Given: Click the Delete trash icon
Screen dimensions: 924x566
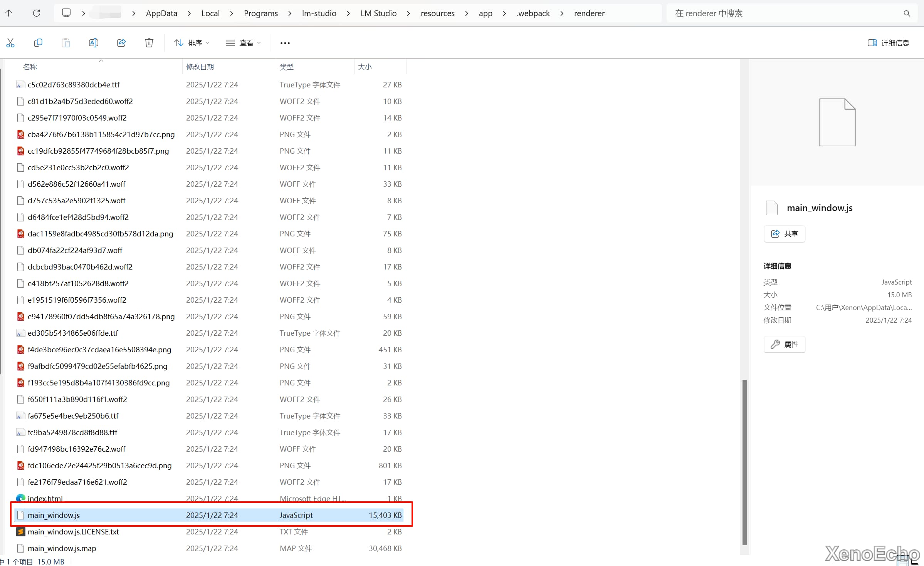Looking at the screenshot, I should [149, 43].
